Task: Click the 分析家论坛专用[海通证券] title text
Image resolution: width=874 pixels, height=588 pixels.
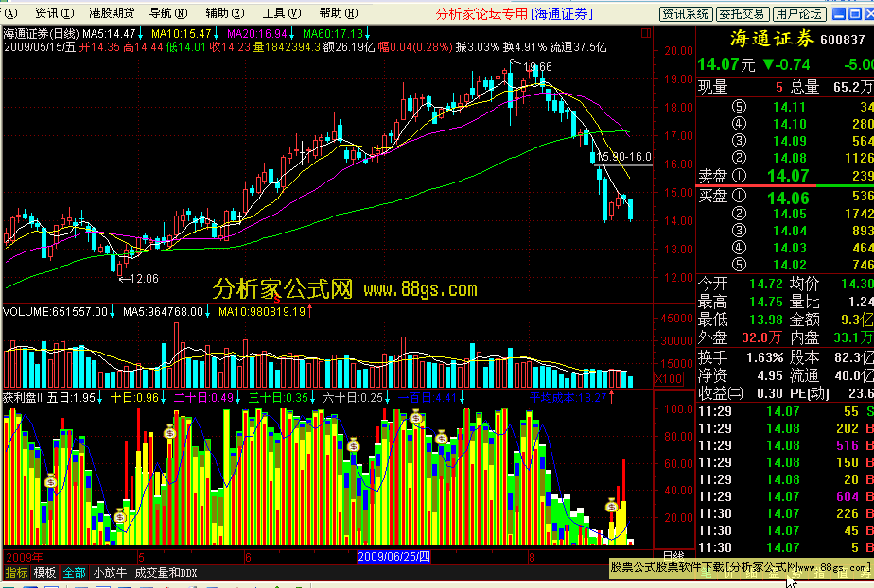Action: (x=514, y=13)
